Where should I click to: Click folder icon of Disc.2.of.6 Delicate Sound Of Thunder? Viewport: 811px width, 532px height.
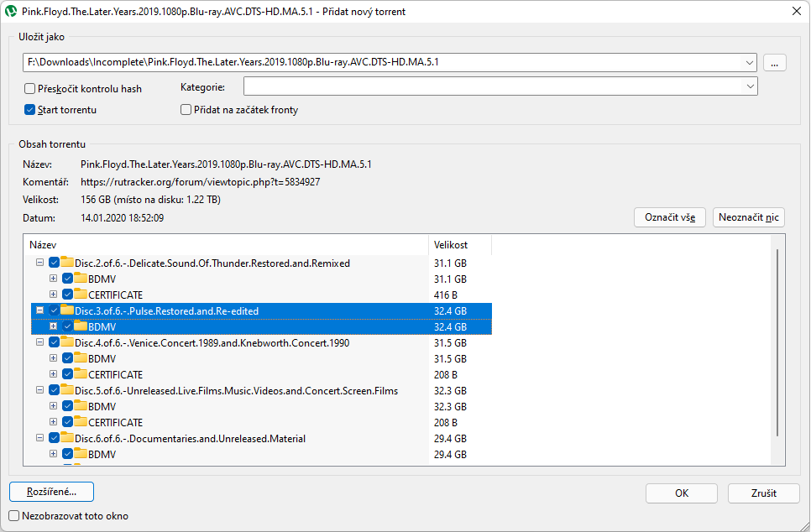[67, 262]
